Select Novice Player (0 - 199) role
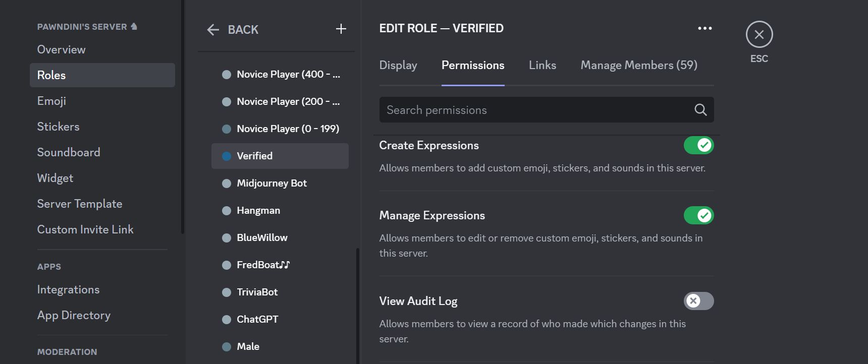 click(288, 129)
